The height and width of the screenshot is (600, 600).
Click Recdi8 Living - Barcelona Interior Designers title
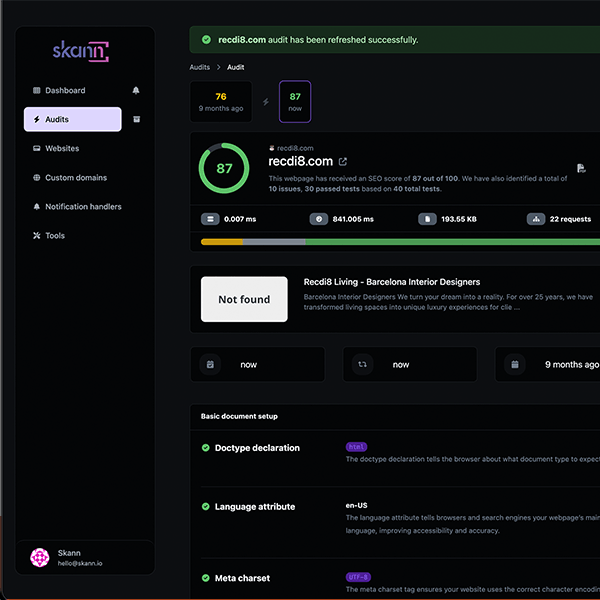(x=392, y=282)
